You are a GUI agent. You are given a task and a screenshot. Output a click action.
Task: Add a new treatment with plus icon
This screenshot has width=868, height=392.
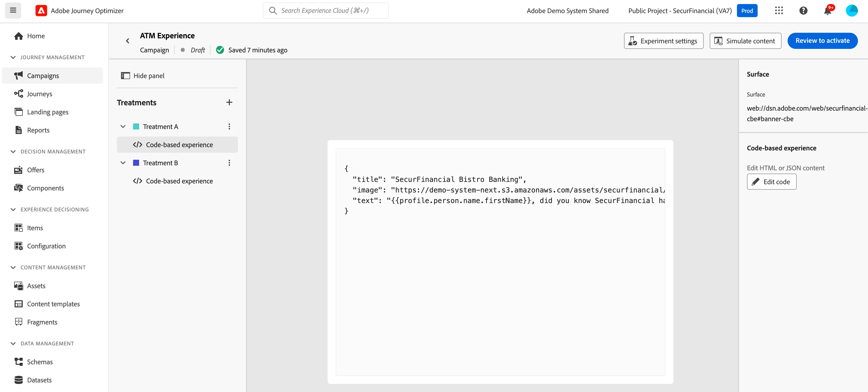(229, 102)
